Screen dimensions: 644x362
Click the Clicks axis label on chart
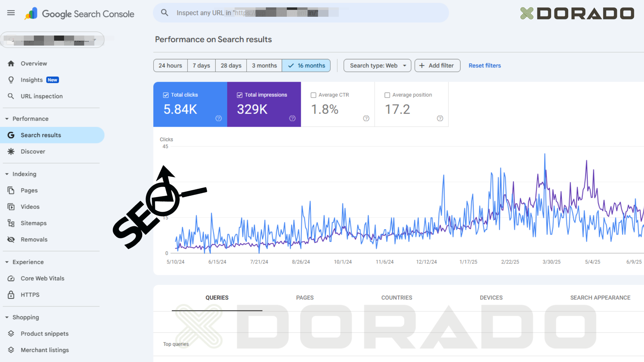click(166, 139)
